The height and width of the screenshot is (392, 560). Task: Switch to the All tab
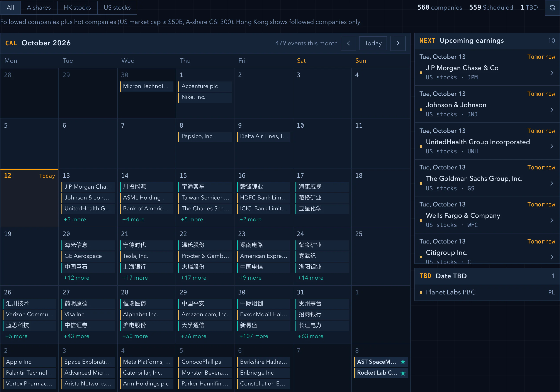point(10,8)
